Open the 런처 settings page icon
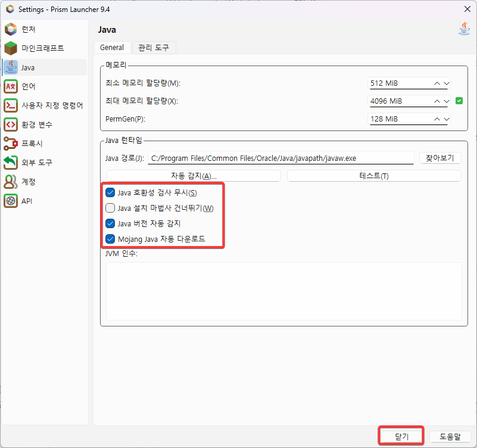 pyautogui.click(x=11, y=29)
